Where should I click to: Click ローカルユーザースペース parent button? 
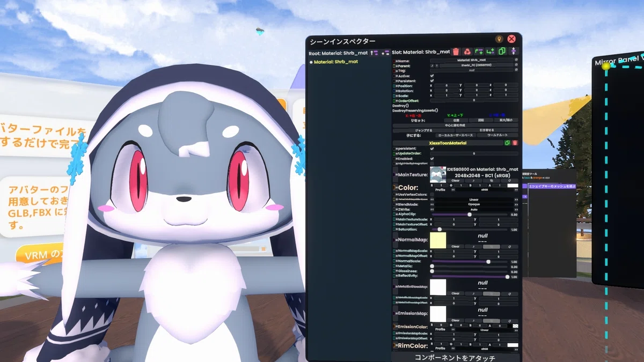[455, 135]
